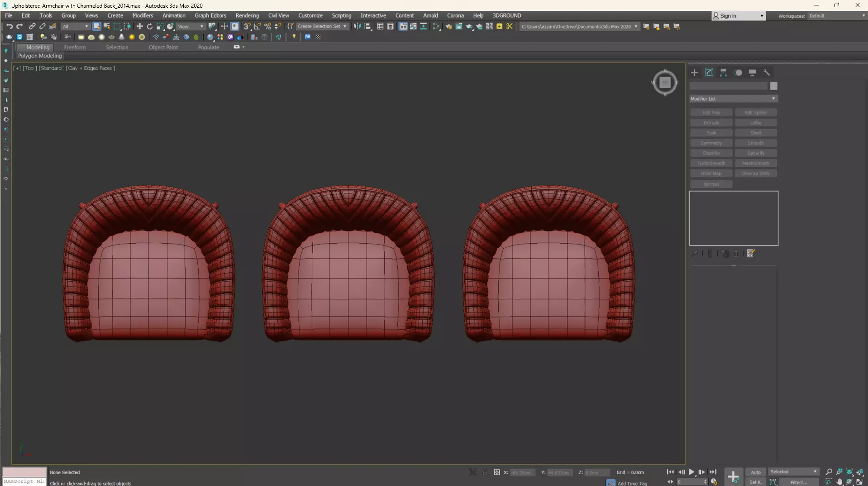Image resolution: width=868 pixels, height=486 pixels.
Task: Toggle Spinner Snap
Action: tap(278, 26)
